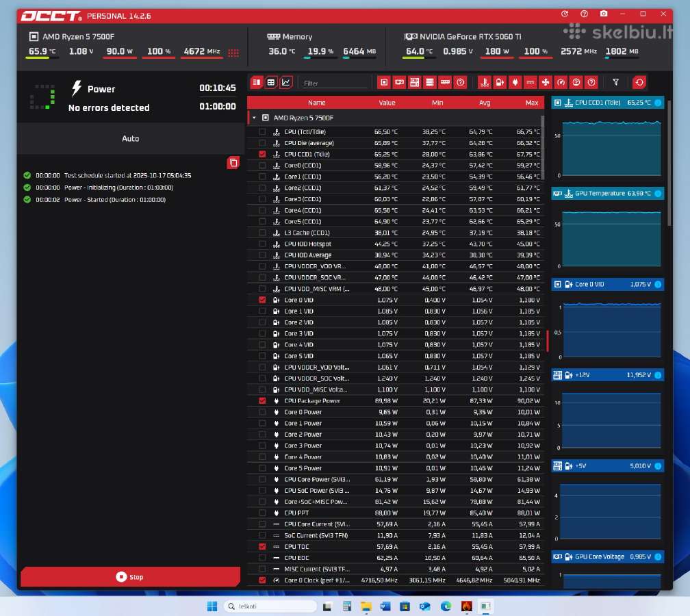This screenshot has height=616, width=690.
Task: Open Word from the taskbar
Action: (x=385, y=606)
